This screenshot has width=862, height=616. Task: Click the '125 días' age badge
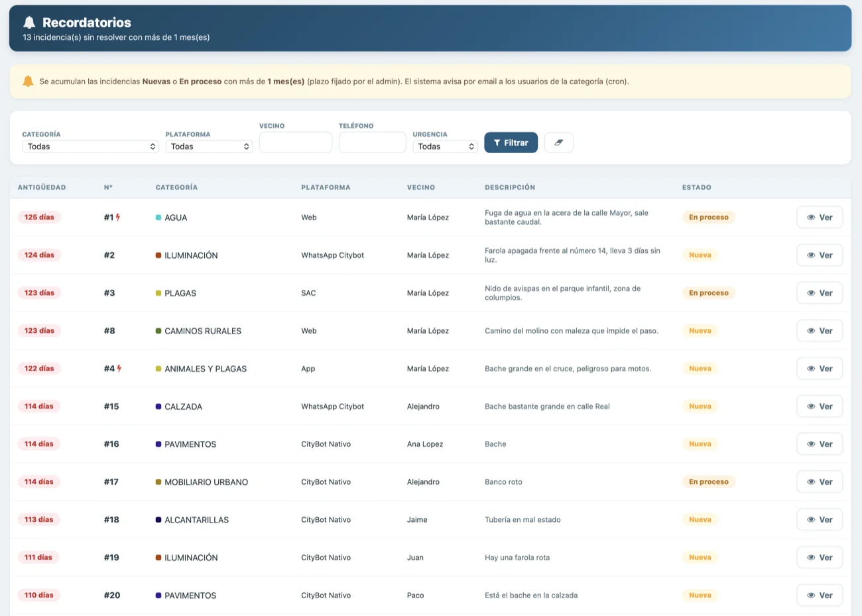click(39, 217)
